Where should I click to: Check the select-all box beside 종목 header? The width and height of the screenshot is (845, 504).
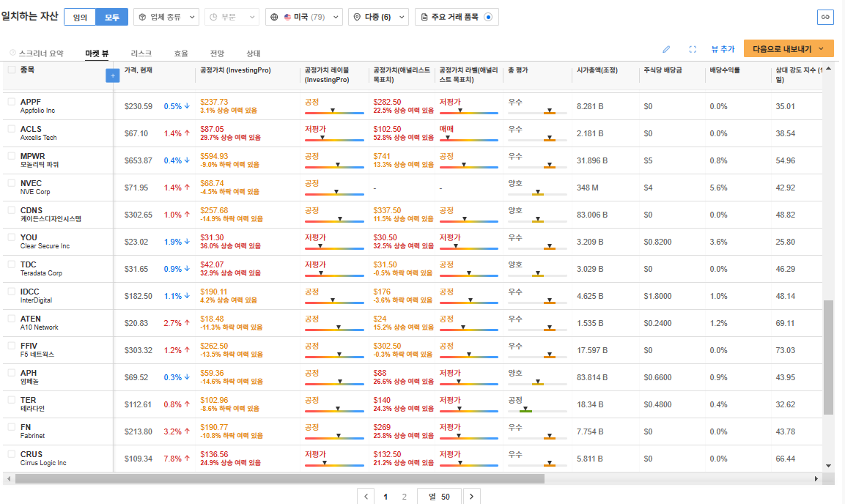11,70
